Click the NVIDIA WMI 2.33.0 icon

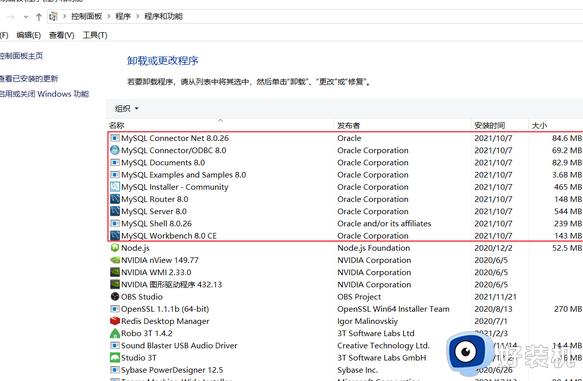pyautogui.click(x=115, y=272)
